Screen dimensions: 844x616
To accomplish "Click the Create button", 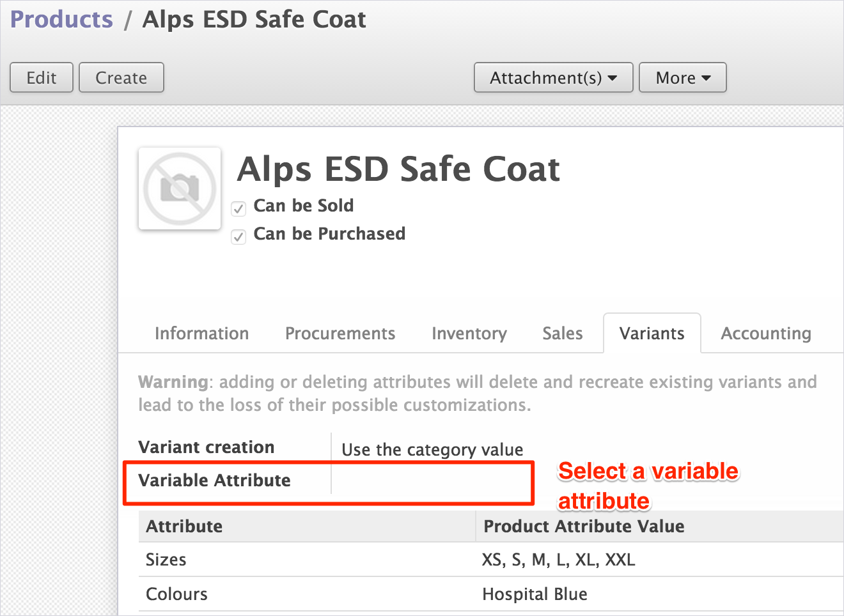I will point(121,78).
